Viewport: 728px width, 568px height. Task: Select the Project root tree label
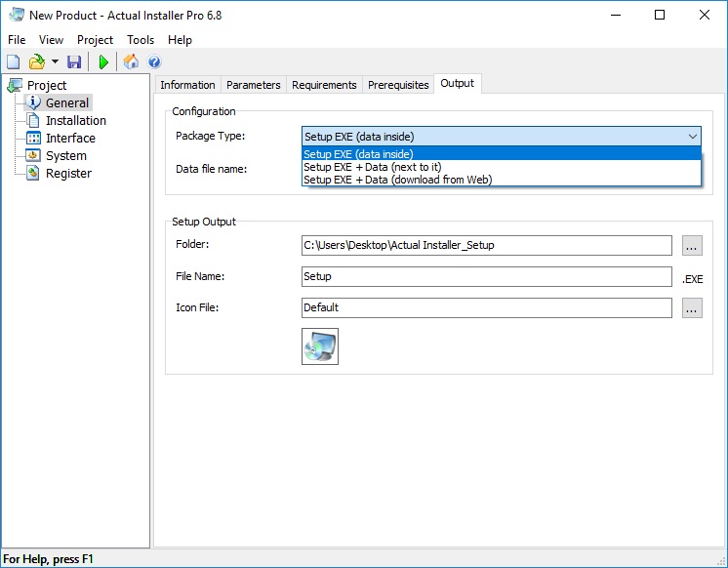pos(47,86)
